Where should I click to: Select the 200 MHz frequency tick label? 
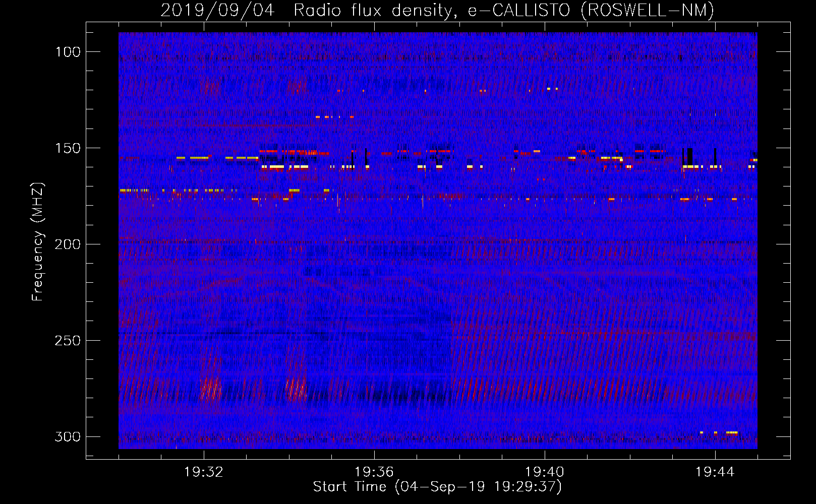coord(68,244)
